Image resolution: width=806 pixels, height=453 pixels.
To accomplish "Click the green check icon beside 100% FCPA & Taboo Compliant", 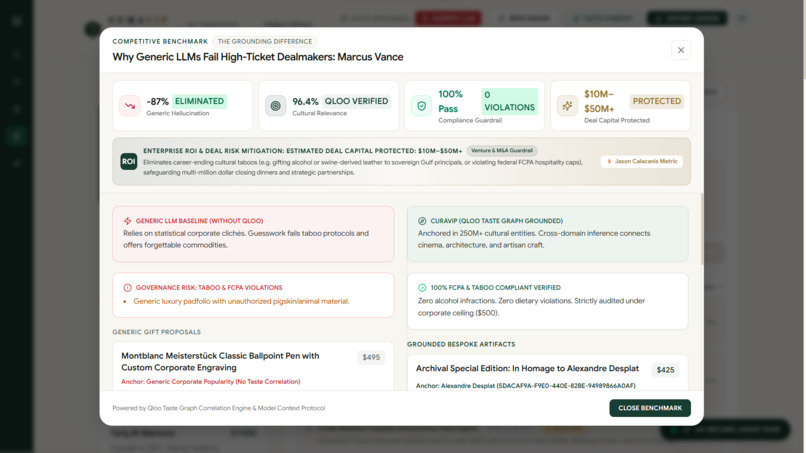I will coord(422,287).
